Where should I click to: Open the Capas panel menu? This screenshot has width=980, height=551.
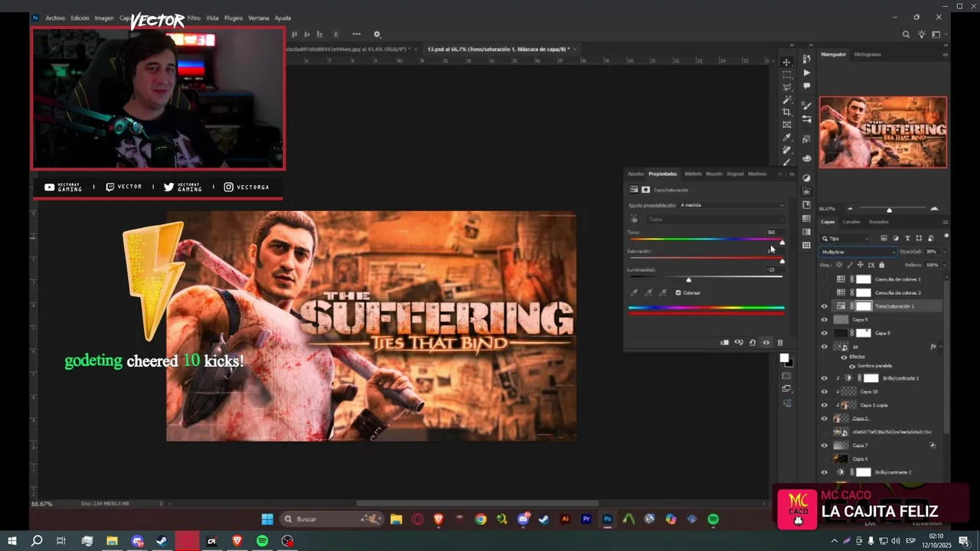pyautogui.click(x=946, y=222)
